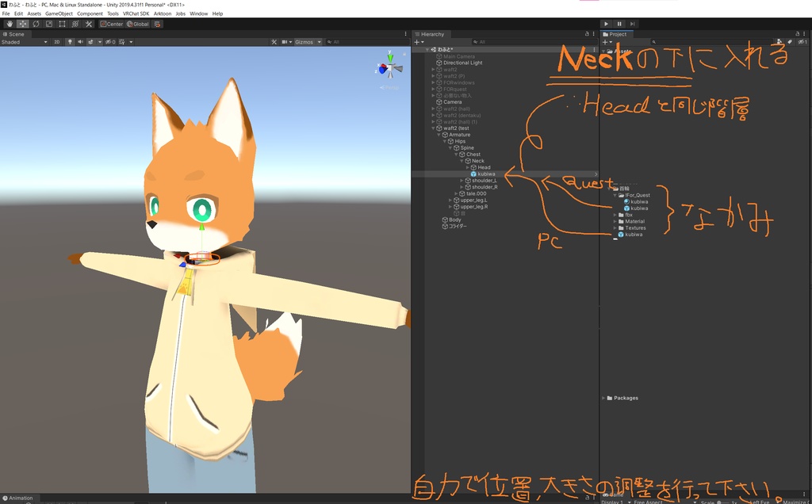This screenshot has height=504, width=812.
Task: Select the Custom tool with wrench icon
Action: tap(88, 24)
